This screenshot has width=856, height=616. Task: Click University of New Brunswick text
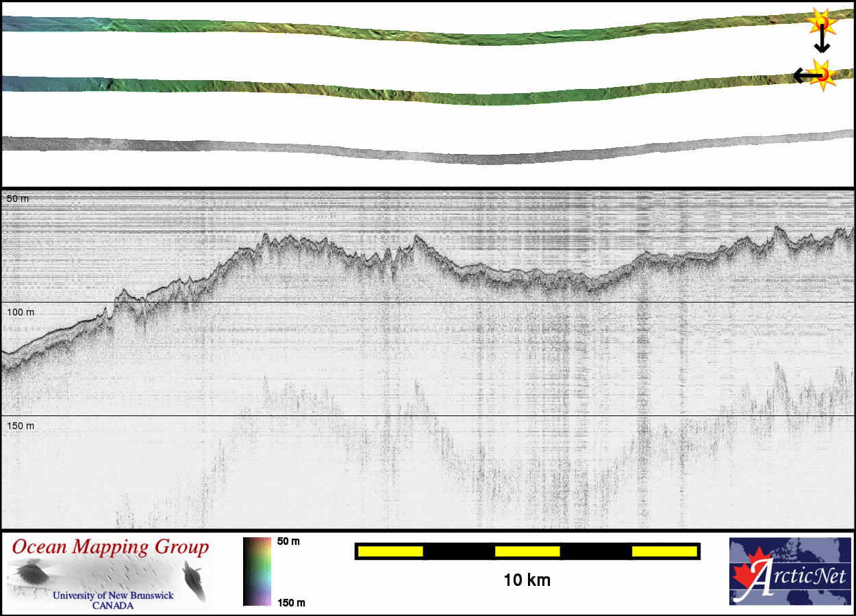[113, 595]
